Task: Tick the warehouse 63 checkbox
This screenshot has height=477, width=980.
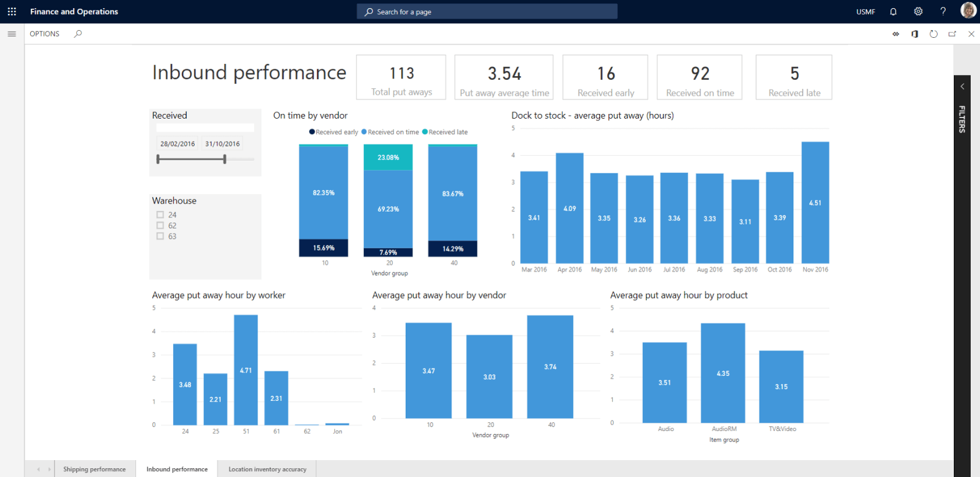Action: click(160, 236)
